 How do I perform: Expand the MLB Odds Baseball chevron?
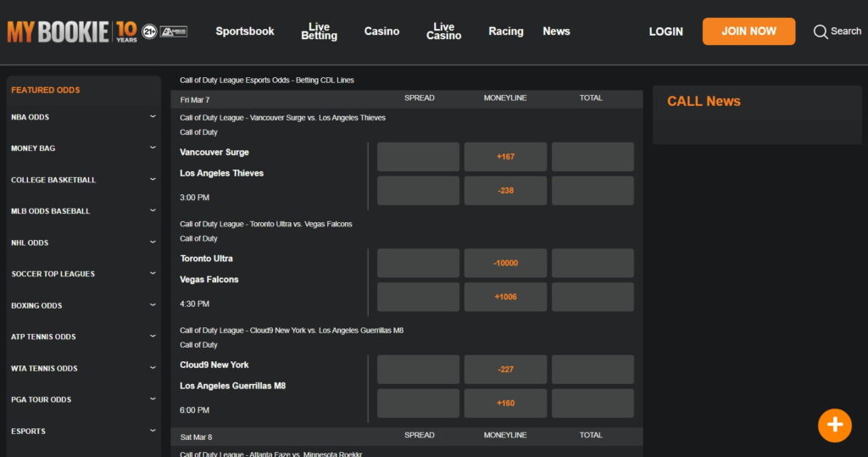point(153,210)
